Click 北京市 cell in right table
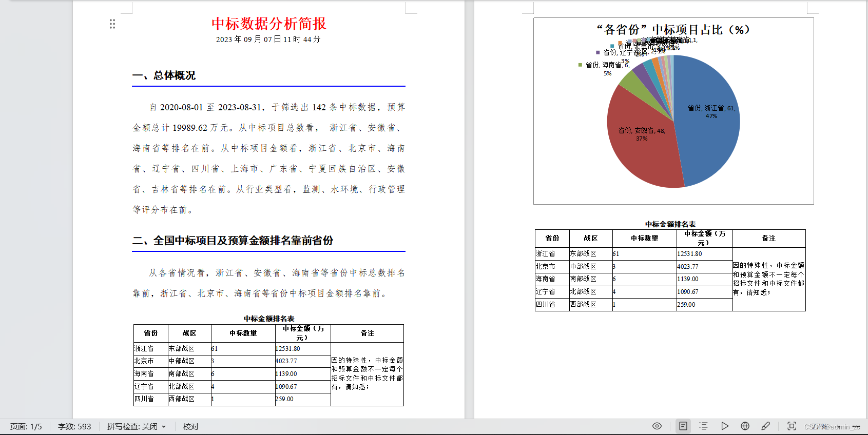This screenshot has height=435, width=868. point(552,267)
